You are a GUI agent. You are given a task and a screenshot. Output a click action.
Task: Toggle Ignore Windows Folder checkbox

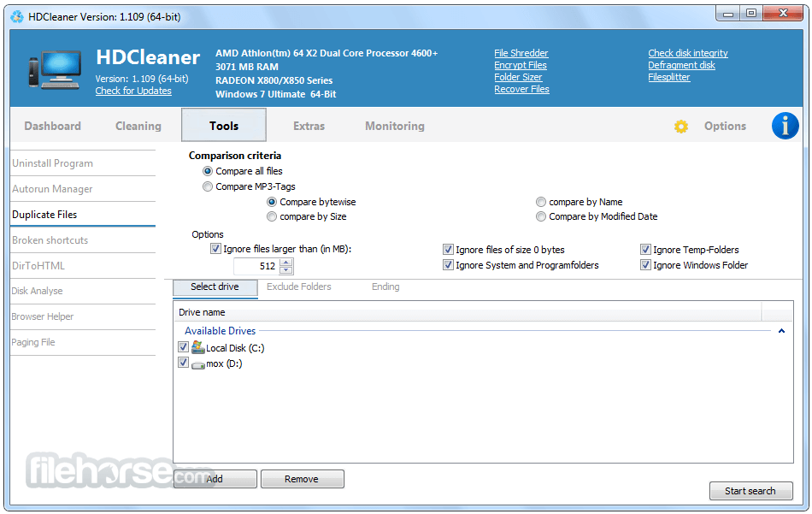tap(645, 265)
